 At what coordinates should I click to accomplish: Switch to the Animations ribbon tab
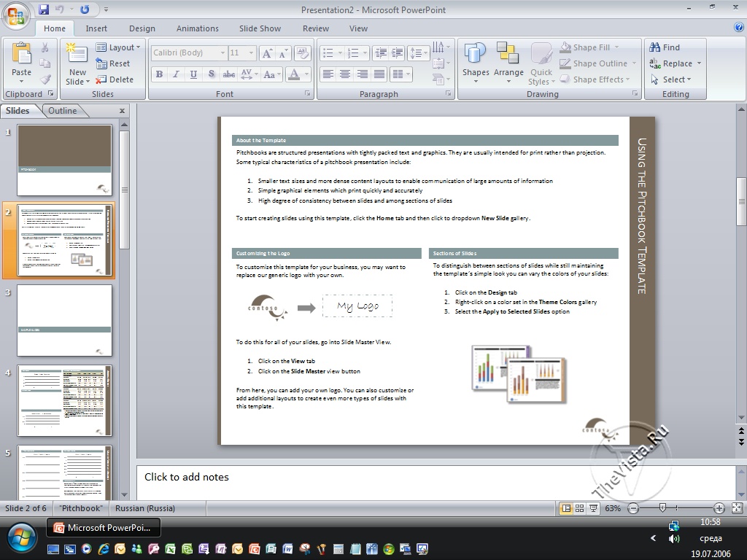[197, 28]
